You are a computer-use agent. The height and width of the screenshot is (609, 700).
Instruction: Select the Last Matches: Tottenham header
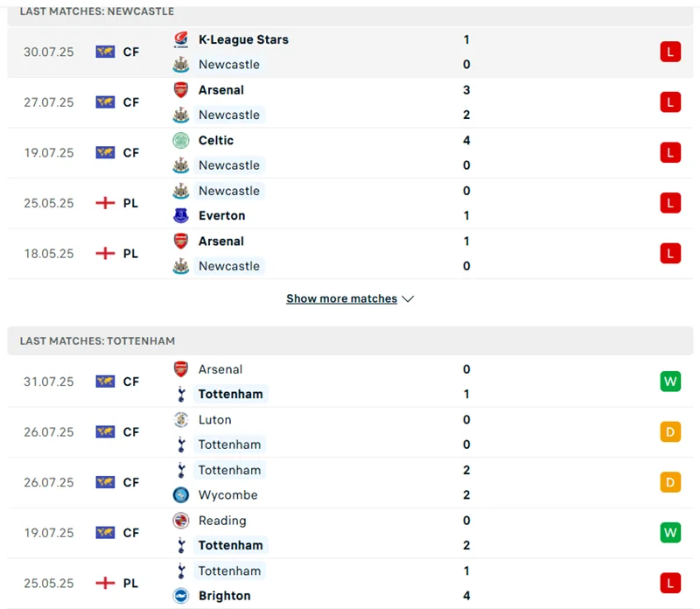point(97,340)
